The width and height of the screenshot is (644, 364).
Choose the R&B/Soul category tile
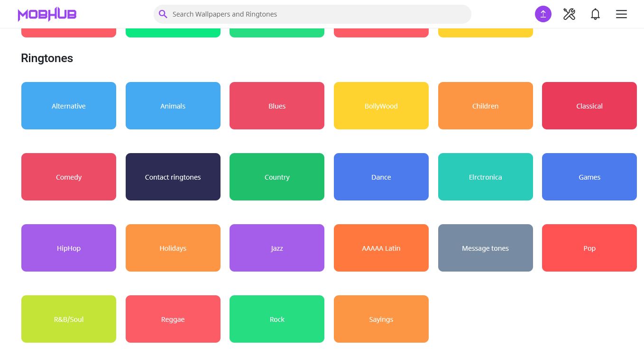point(69,319)
